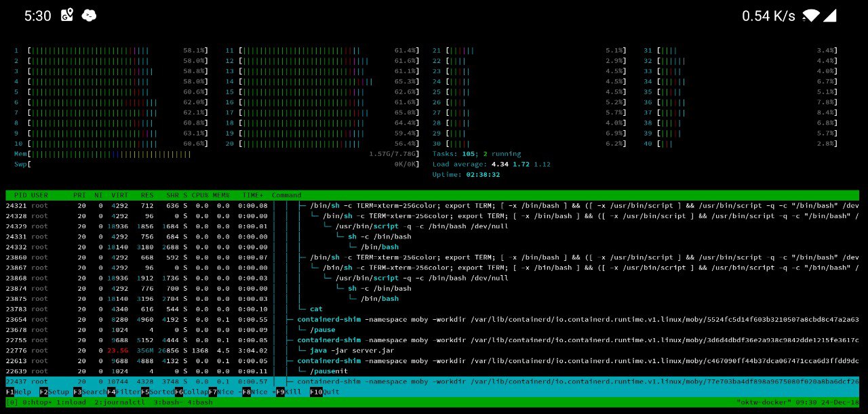
Task: Sort by the NI column header
Action: 98,195
